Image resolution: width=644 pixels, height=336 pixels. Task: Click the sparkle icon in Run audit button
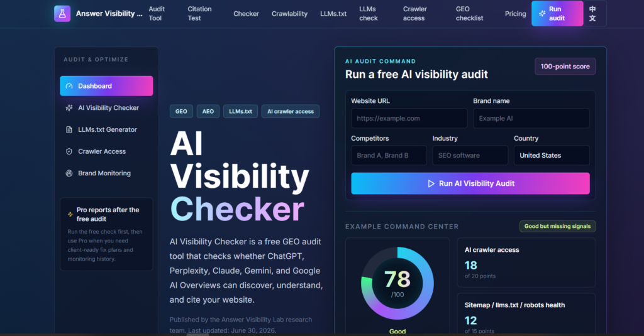pyautogui.click(x=542, y=14)
